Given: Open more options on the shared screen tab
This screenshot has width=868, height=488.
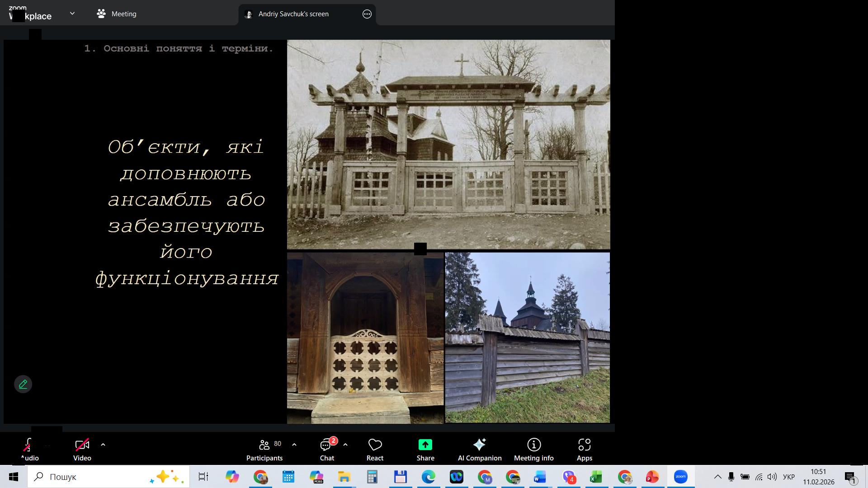Looking at the screenshot, I should (x=367, y=14).
